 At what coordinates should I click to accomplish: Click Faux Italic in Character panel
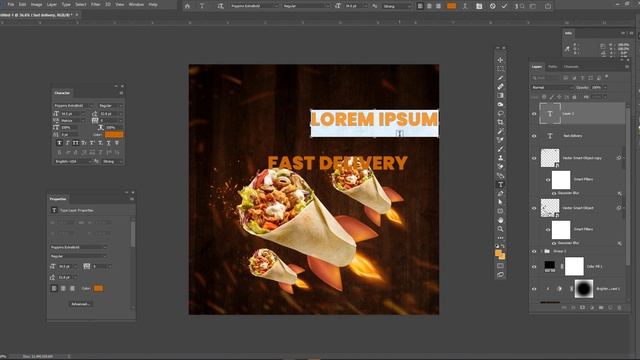tap(67, 143)
